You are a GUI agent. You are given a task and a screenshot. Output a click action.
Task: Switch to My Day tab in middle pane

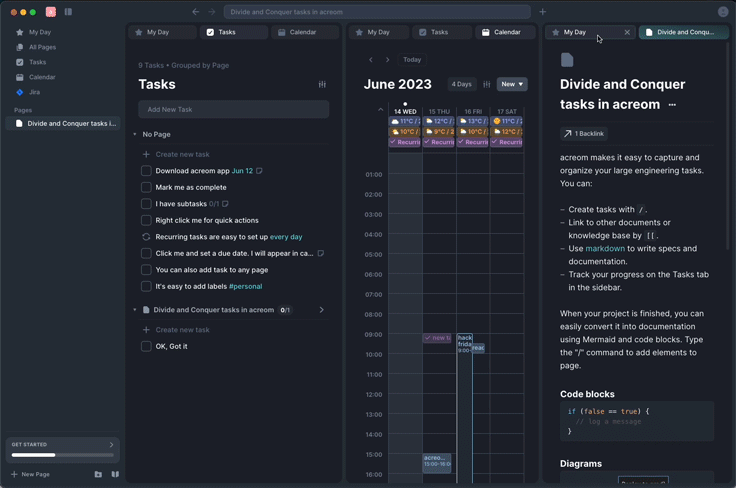click(378, 32)
